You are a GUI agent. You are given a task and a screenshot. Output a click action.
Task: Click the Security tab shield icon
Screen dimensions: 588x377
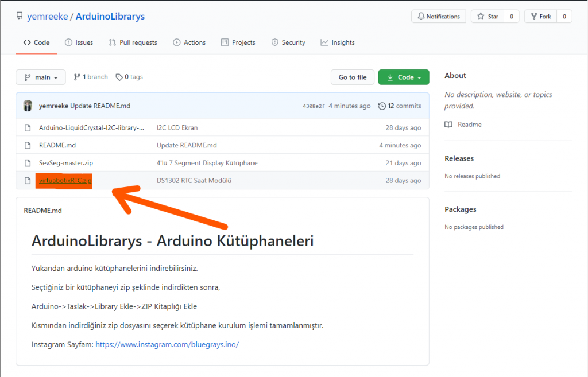click(x=275, y=42)
